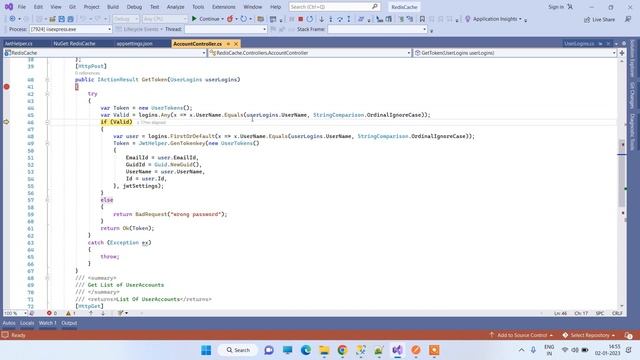Switch to the JwtHelper.cs tab
Image resolution: width=640 pixels, height=360 pixels.
click(18, 44)
